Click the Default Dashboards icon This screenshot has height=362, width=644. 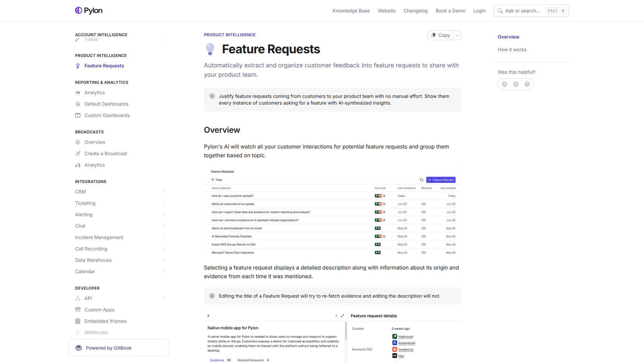click(78, 104)
